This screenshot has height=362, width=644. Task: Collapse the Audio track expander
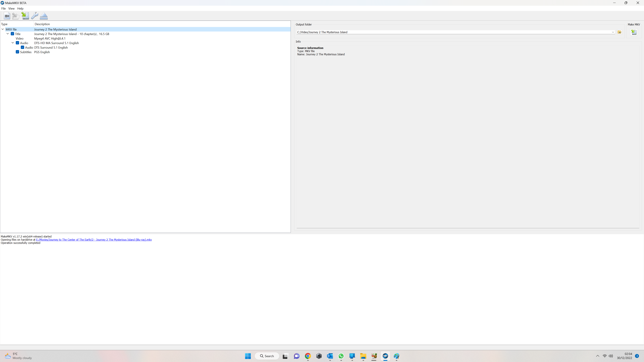[13, 43]
